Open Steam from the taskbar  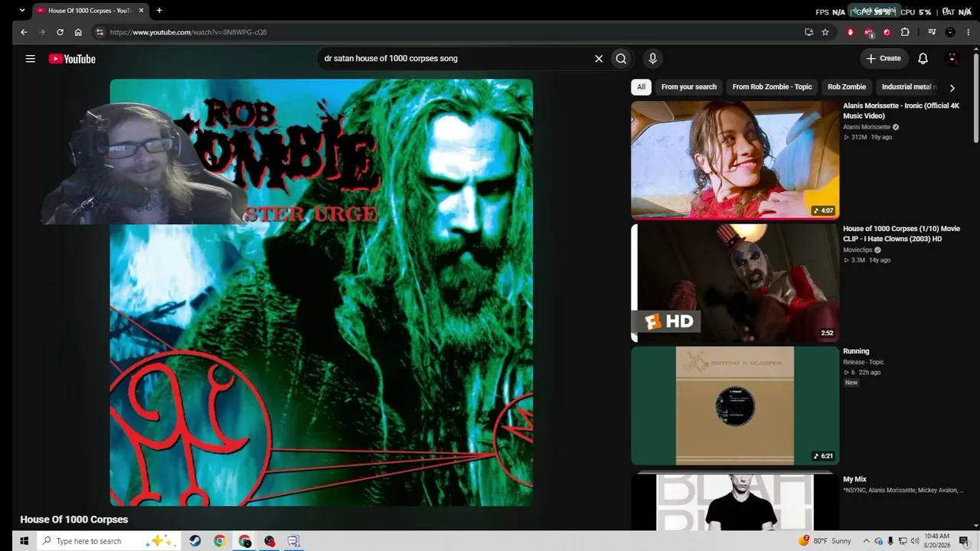point(195,541)
